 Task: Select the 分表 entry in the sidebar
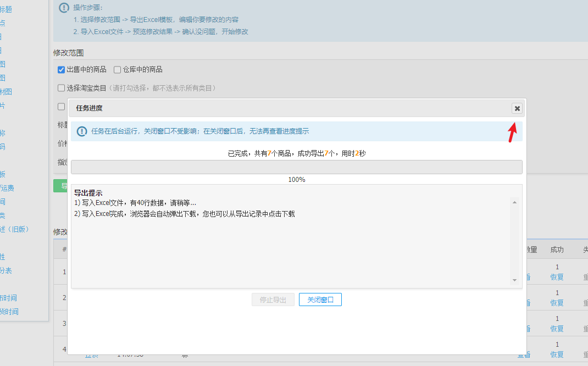click(x=5, y=270)
